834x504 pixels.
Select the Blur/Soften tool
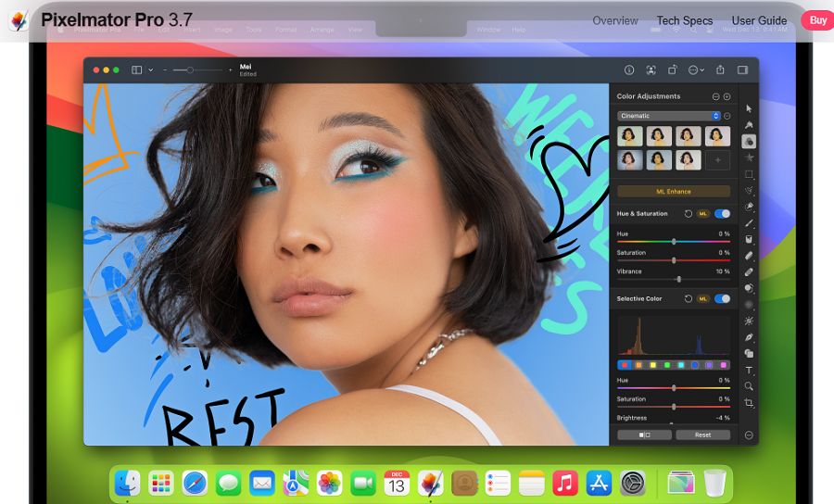coord(749,305)
